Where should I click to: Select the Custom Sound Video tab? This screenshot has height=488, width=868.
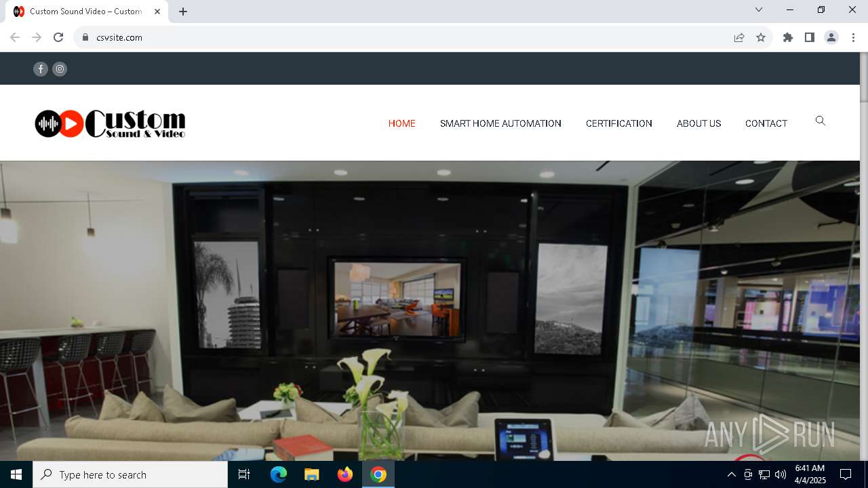click(88, 12)
